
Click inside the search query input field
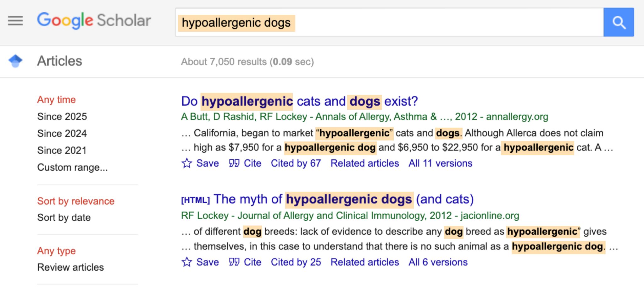click(377, 22)
